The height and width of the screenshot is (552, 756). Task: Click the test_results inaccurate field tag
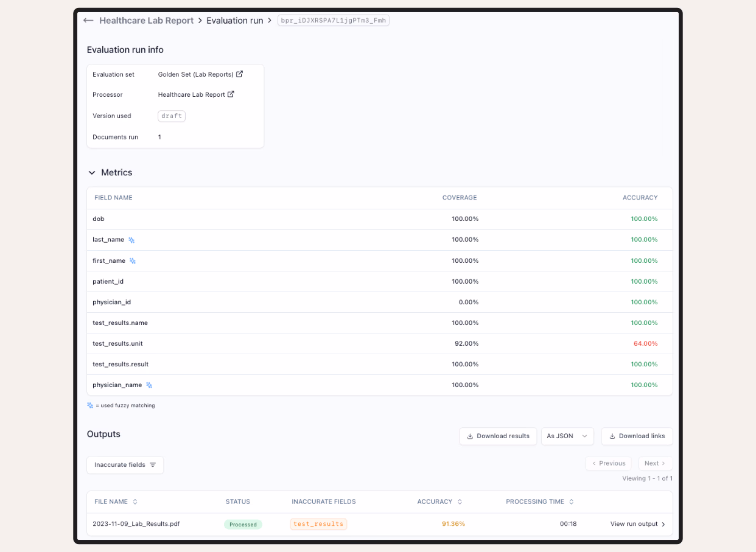click(x=318, y=524)
